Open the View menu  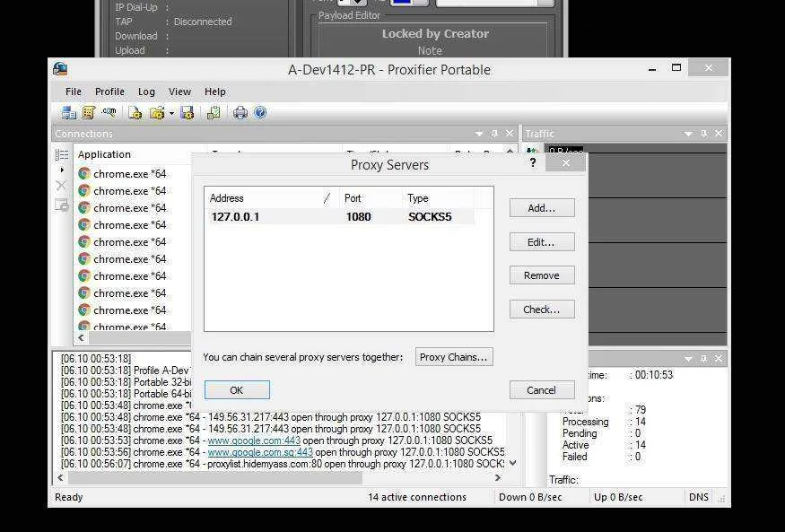[x=179, y=92]
